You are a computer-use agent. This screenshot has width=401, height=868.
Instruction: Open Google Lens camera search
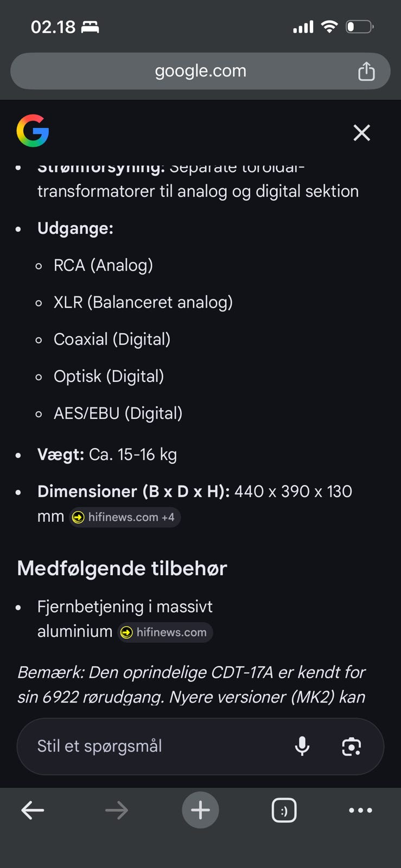coord(351,747)
